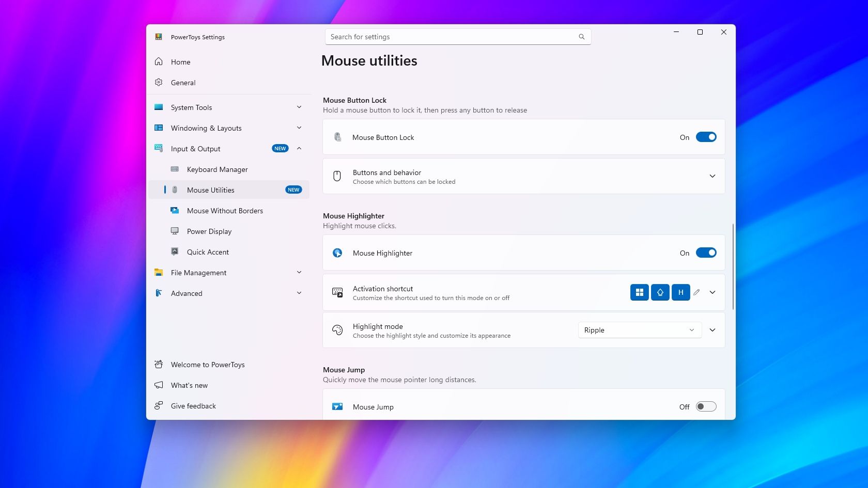Click the File Management folder icon

[159, 272]
